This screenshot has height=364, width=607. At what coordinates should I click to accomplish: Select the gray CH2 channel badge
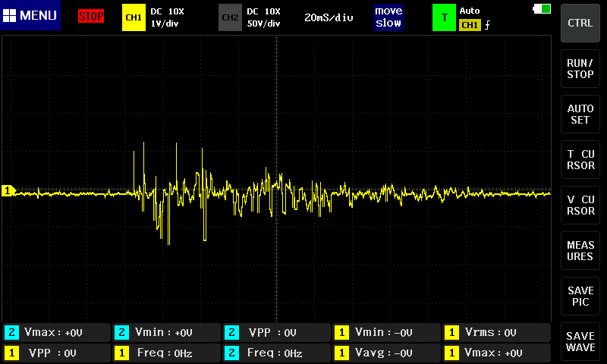click(x=230, y=17)
